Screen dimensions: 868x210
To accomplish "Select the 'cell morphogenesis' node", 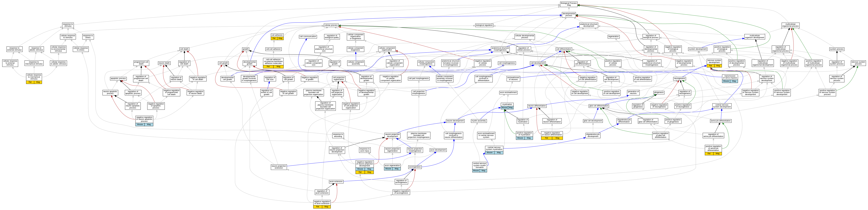I will 507,63.
